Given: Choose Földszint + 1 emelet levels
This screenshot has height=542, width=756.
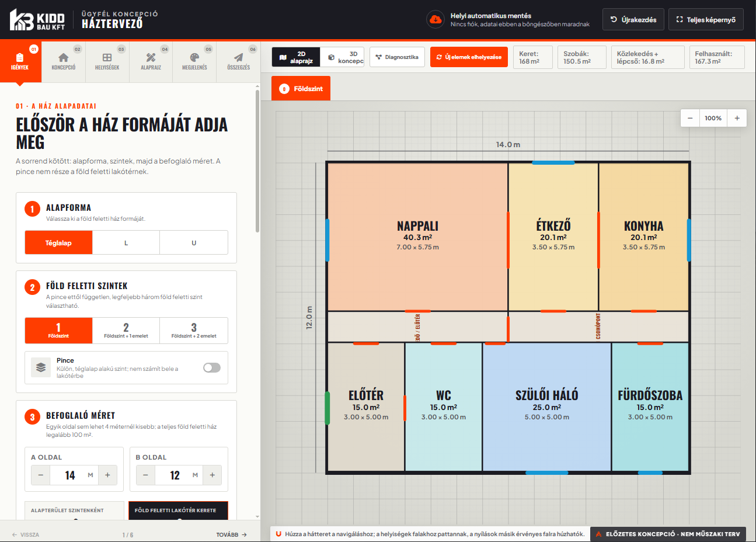Looking at the screenshot, I should 126,331.
